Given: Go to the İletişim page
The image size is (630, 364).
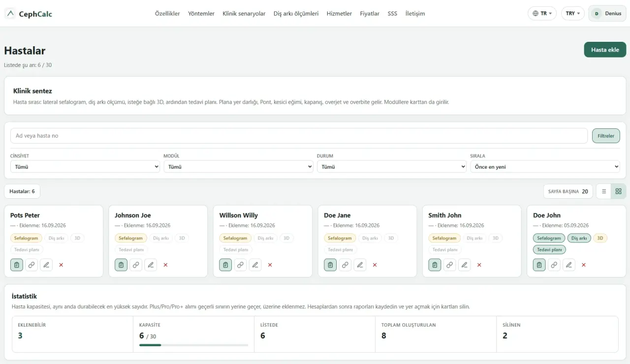Looking at the screenshot, I should point(415,14).
